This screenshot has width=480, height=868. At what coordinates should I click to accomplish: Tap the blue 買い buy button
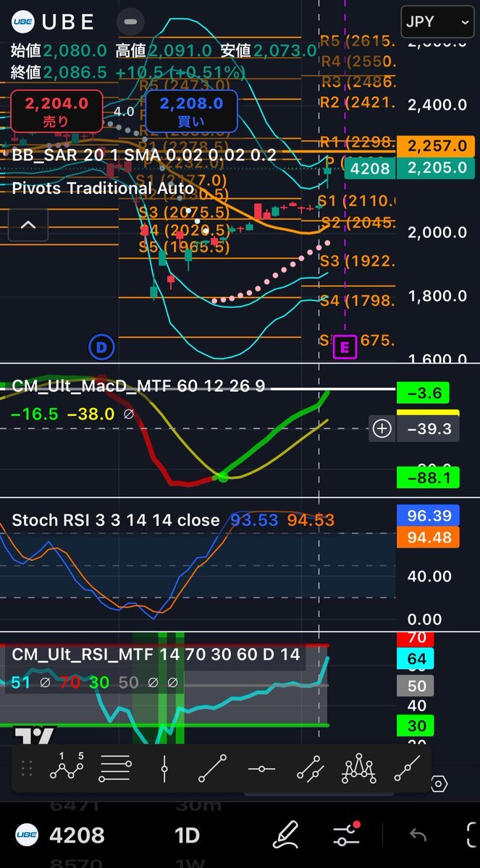[x=191, y=112]
